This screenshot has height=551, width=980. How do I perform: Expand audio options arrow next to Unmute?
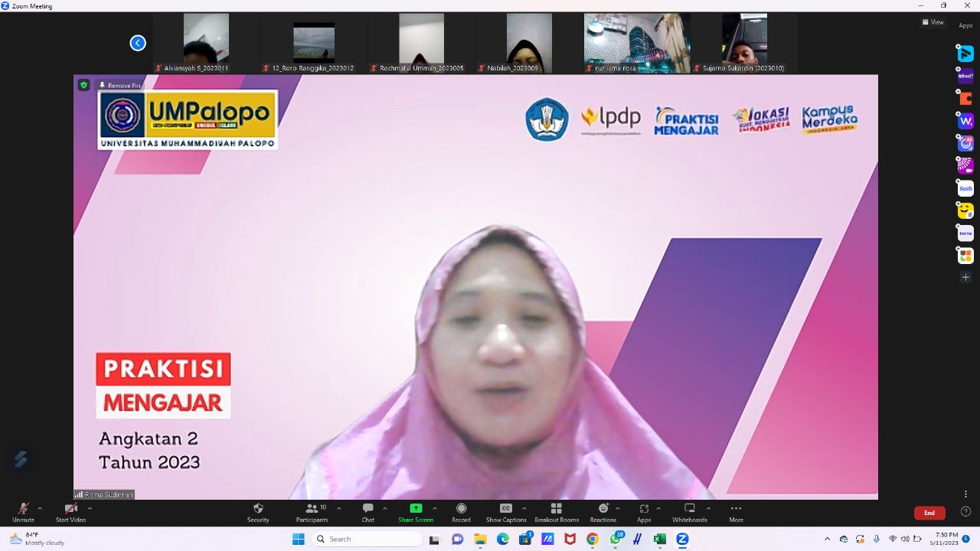[x=40, y=508]
